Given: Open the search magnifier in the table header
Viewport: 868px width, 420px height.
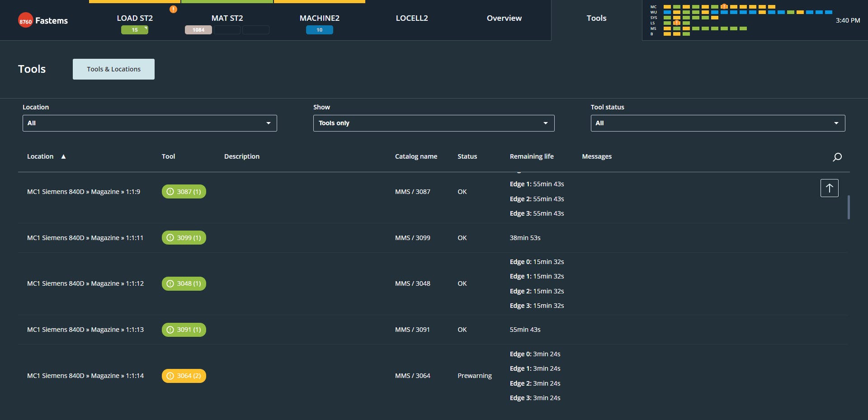Looking at the screenshot, I should pyautogui.click(x=837, y=157).
